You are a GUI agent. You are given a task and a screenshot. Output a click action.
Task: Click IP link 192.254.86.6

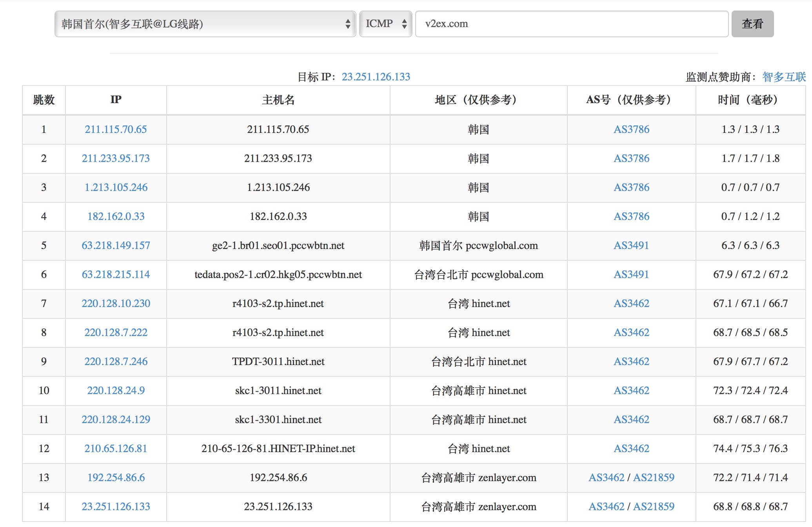(x=116, y=478)
